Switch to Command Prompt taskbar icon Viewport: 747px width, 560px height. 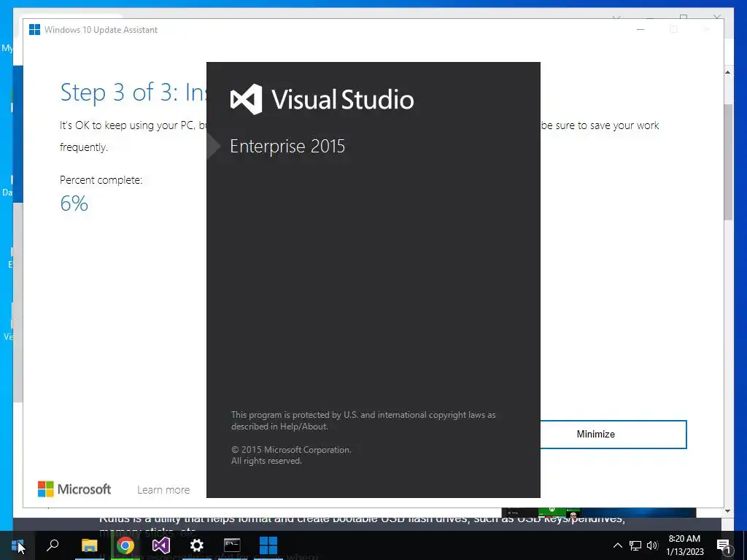[232, 545]
